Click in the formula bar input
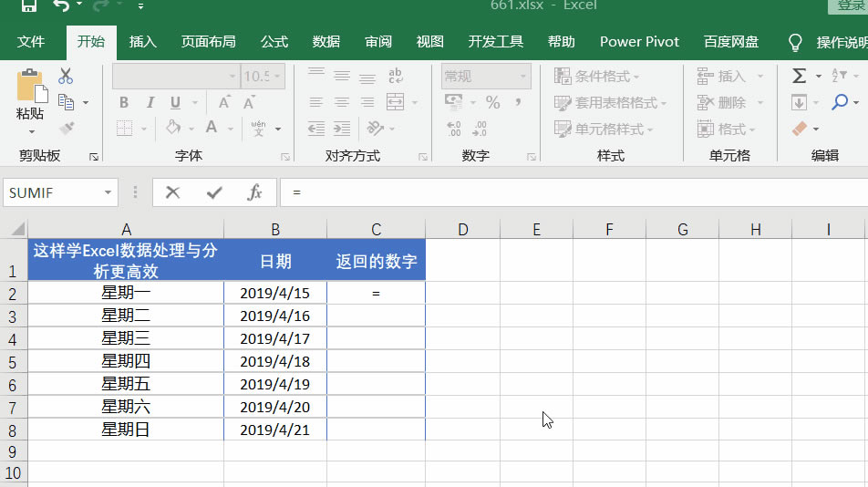 (574, 192)
